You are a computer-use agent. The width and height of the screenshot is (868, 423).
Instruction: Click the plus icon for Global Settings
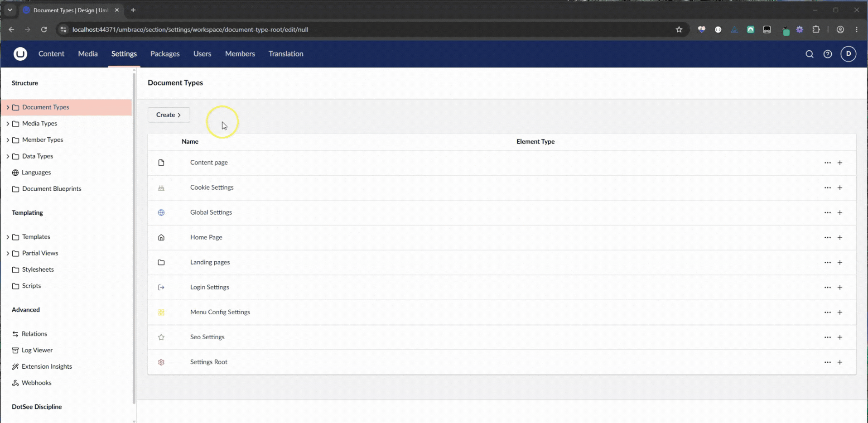(840, 212)
